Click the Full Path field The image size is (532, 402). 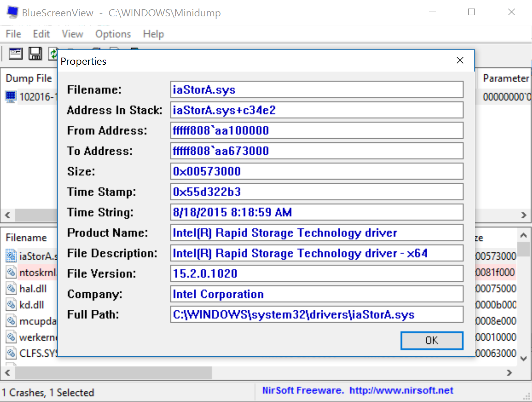click(317, 314)
